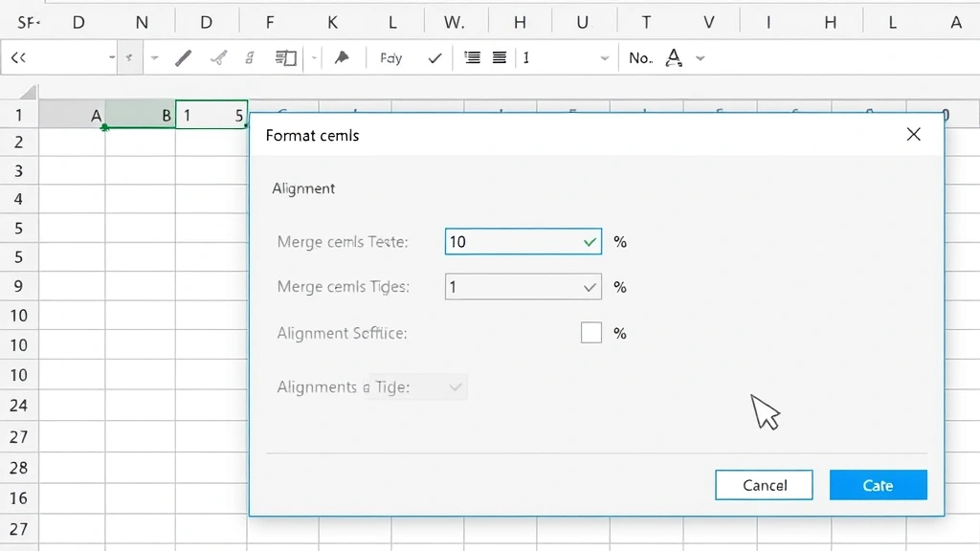980x551 pixels.
Task: Select the Pencil drawing tool
Action: (x=182, y=57)
